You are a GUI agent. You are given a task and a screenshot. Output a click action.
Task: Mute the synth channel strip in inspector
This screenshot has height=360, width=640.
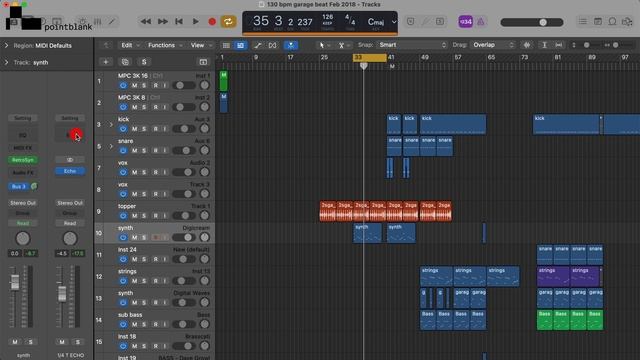(15, 342)
